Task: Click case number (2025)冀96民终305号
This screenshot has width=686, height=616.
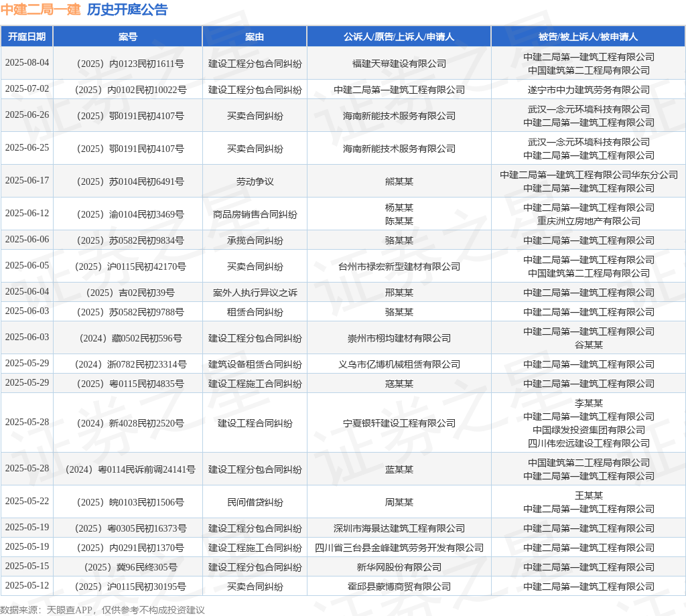Action: (131, 568)
